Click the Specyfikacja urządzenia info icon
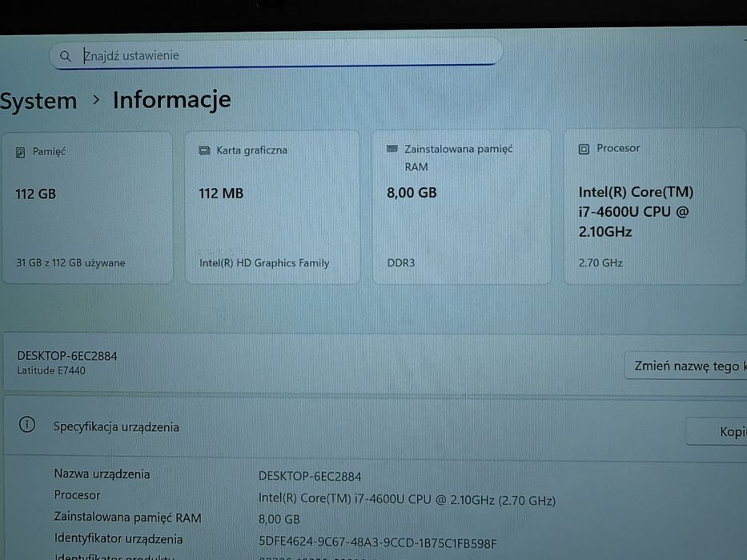Image resolution: width=747 pixels, height=560 pixels. [x=27, y=424]
